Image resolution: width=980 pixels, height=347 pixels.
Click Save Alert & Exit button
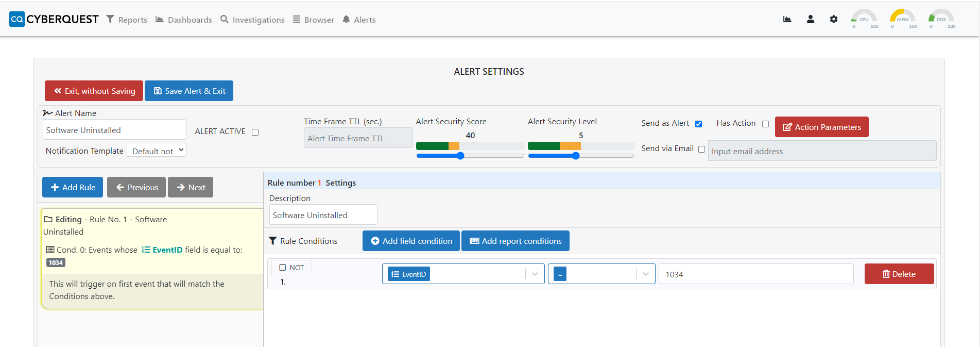tap(189, 91)
